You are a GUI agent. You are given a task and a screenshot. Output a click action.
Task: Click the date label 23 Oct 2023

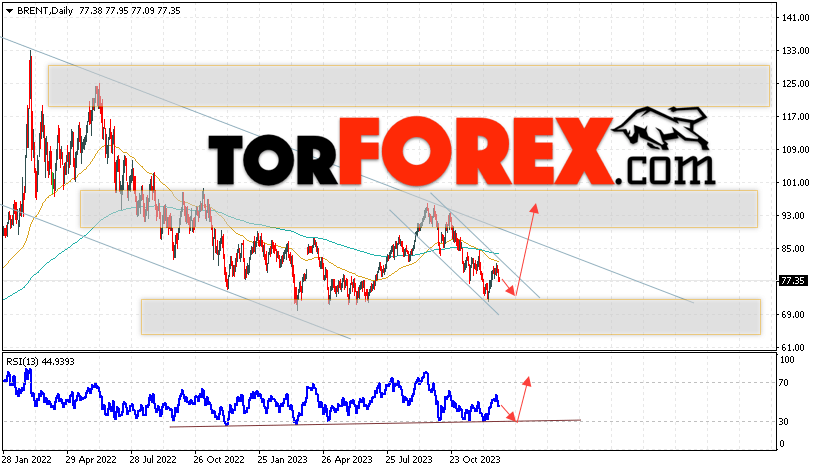pos(475,460)
